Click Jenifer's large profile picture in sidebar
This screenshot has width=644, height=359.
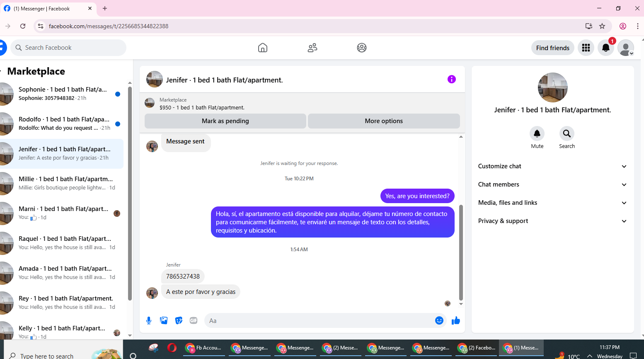[x=553, y=87]
